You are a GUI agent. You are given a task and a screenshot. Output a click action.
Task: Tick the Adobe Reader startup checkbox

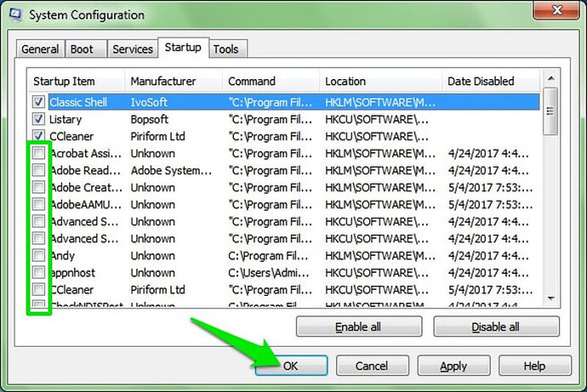38,170
